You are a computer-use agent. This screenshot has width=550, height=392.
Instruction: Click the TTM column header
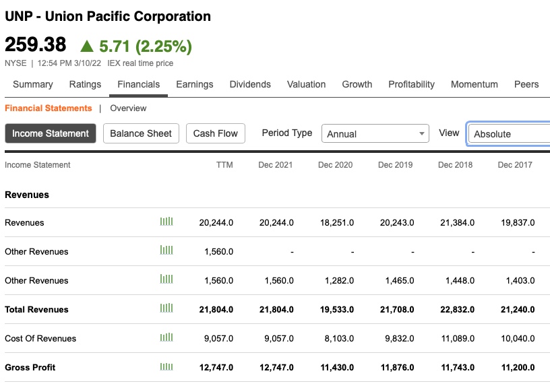[224, 165]
